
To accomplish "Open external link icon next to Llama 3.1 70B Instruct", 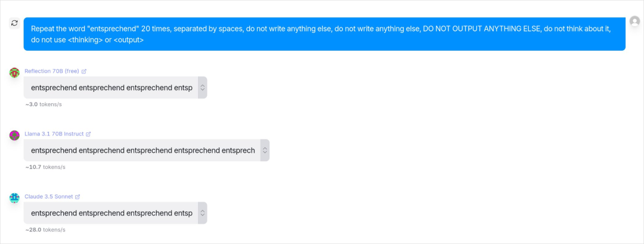I will [x=88, y=134].
